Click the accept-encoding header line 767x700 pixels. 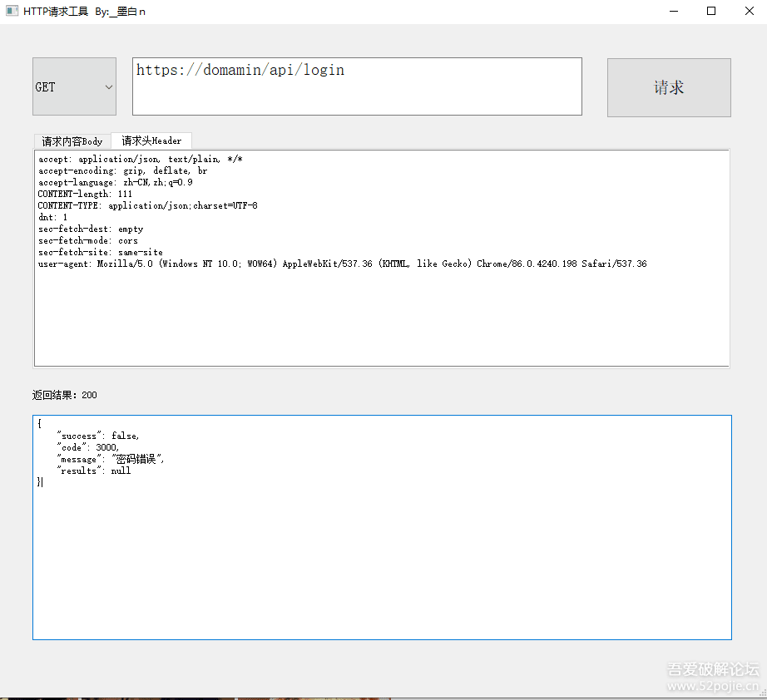click(106, 170)
